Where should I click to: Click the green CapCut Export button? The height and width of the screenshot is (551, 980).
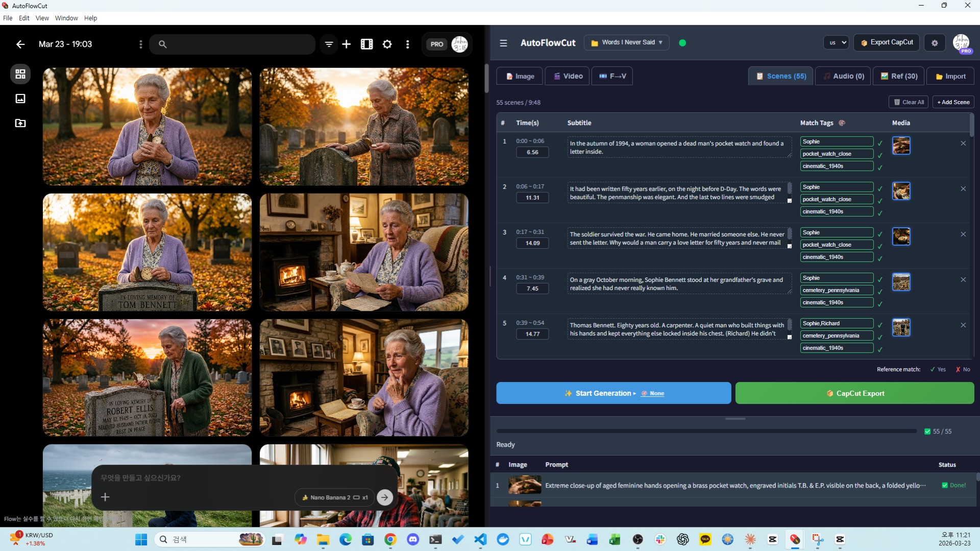click(x=854, y=393)
